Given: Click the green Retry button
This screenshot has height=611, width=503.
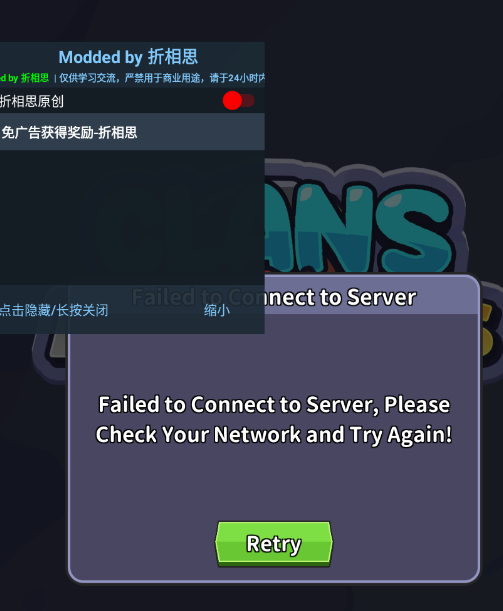Looking at the screenshot, I should (274, 544).
